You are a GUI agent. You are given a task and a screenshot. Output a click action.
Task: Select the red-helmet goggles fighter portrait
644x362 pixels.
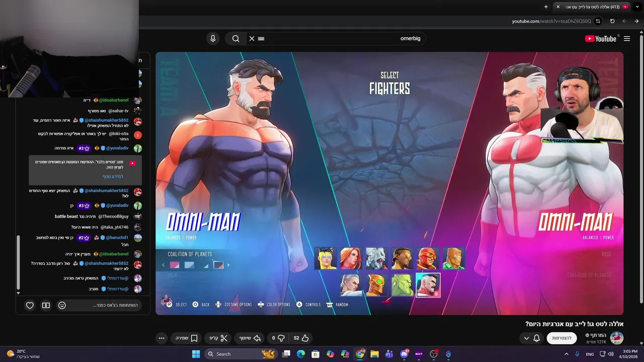click(428, 258)
